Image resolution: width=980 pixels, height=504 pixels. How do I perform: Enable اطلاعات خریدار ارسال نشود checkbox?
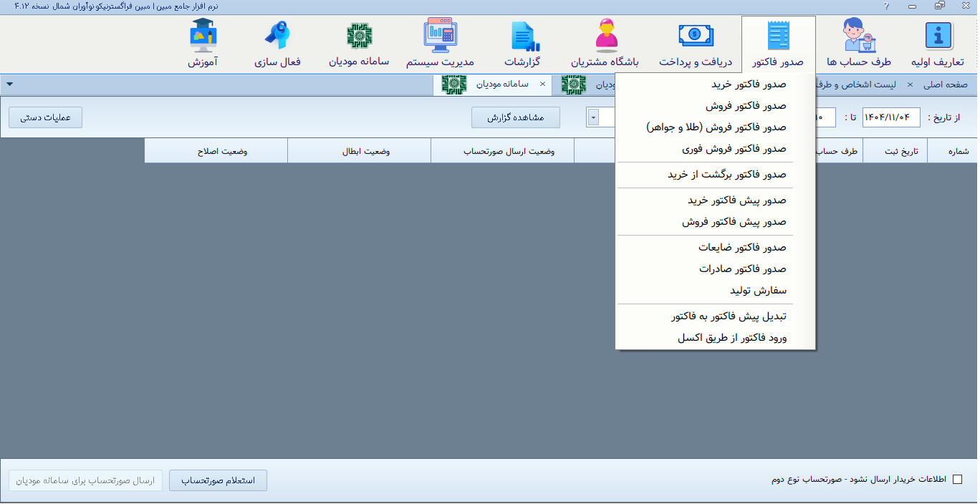click(x=957, y=480)
